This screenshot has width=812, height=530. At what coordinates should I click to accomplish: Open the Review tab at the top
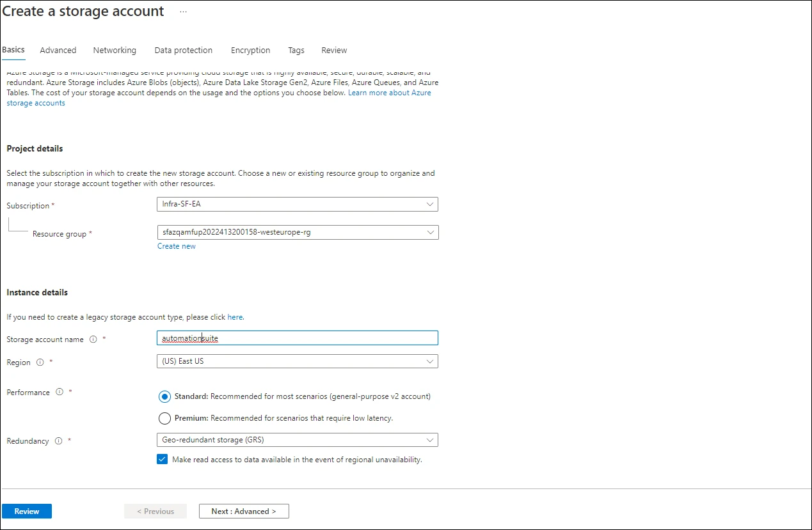(334, 50)
